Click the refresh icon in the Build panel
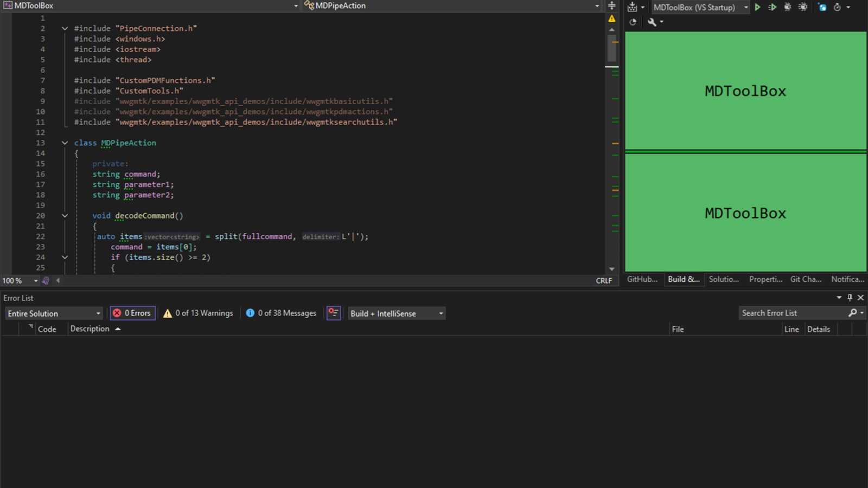The image size is (868, 488). pos(633,22)
